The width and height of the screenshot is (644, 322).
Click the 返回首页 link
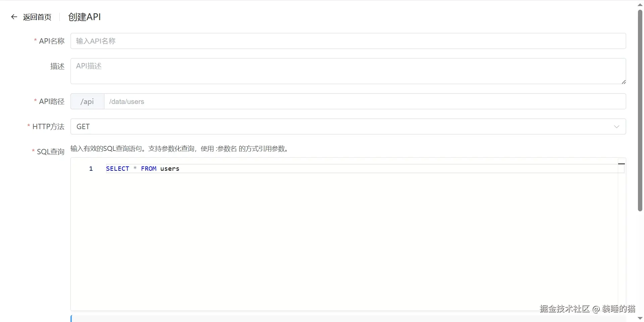37,17
